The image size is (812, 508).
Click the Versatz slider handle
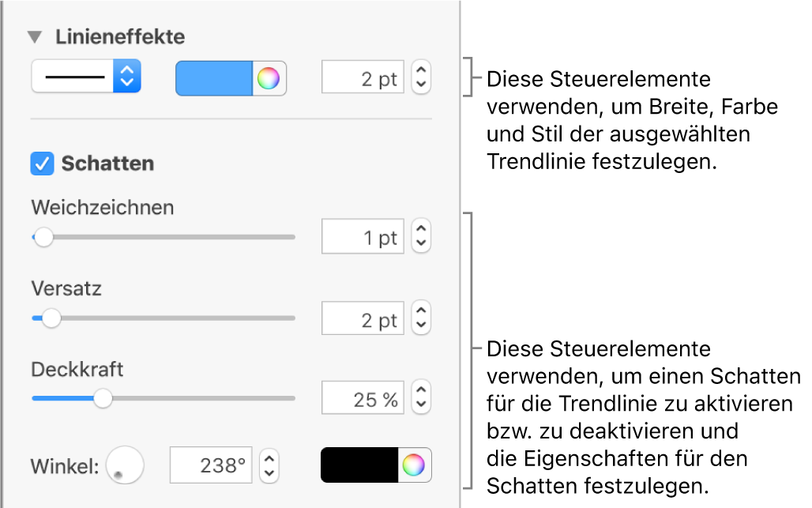51,318
